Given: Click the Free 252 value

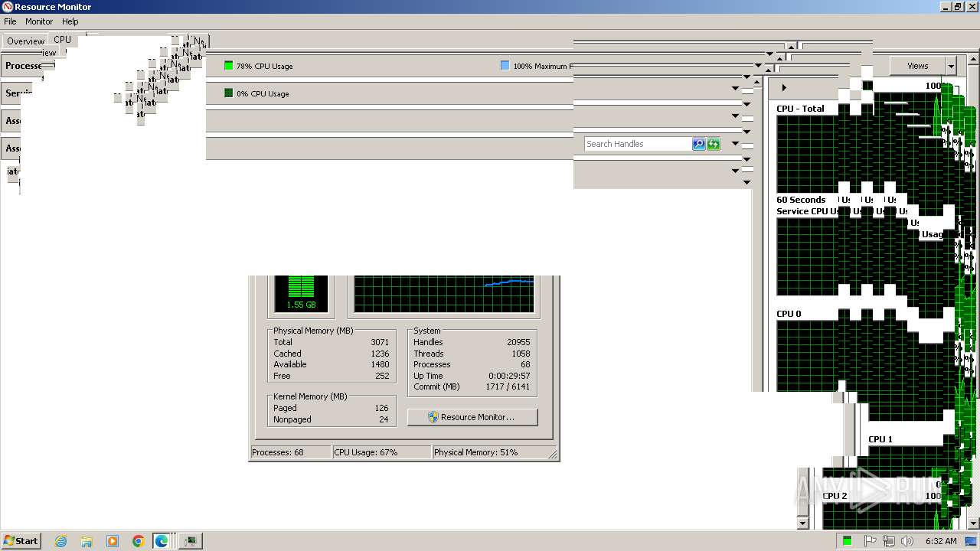Looking at the screenshot, I should point(381,376).
